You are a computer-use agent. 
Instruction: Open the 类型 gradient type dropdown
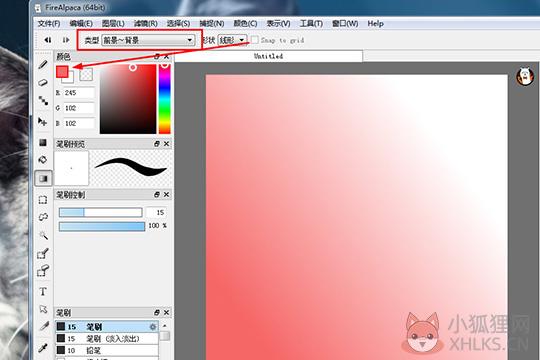(148, 40)
